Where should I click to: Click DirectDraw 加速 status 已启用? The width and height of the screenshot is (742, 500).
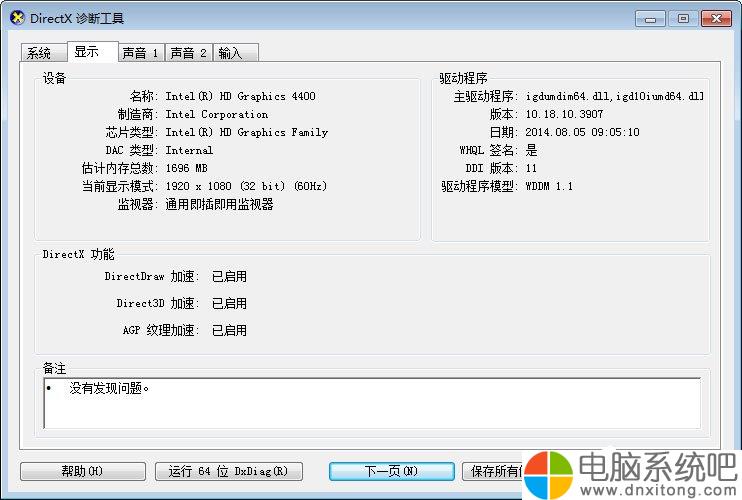click(229, 276)
